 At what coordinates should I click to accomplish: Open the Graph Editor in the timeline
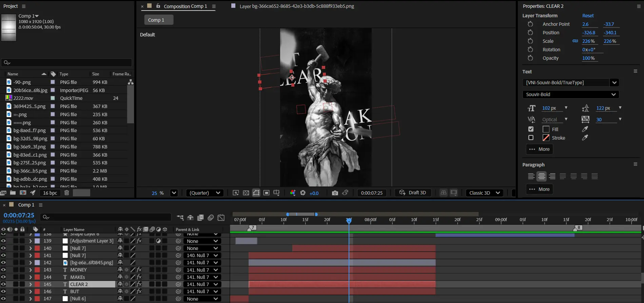tap(221, 217)
